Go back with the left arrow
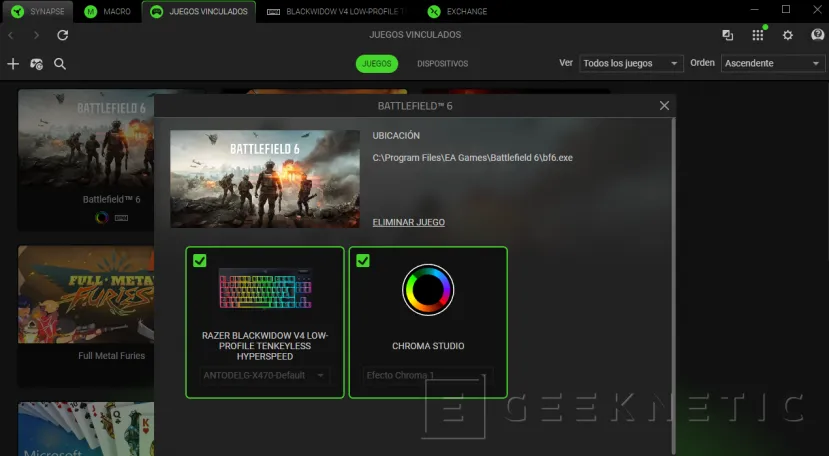 point(11,35)
